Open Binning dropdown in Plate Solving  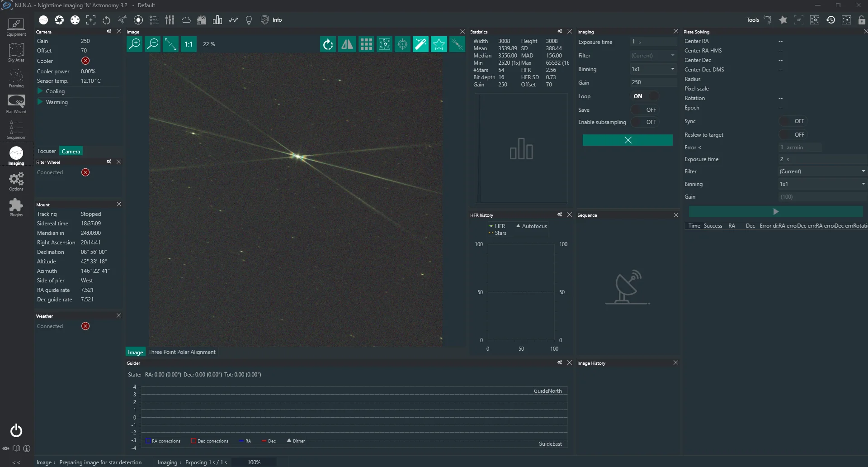pyautogui.click(x=822, y=184)
